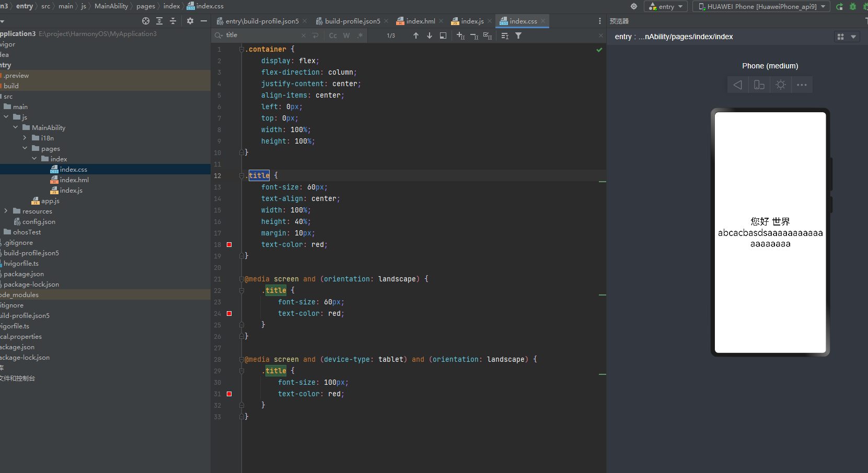
Task: Open red swatch on line 24
Action: click(x=229, y=313)
